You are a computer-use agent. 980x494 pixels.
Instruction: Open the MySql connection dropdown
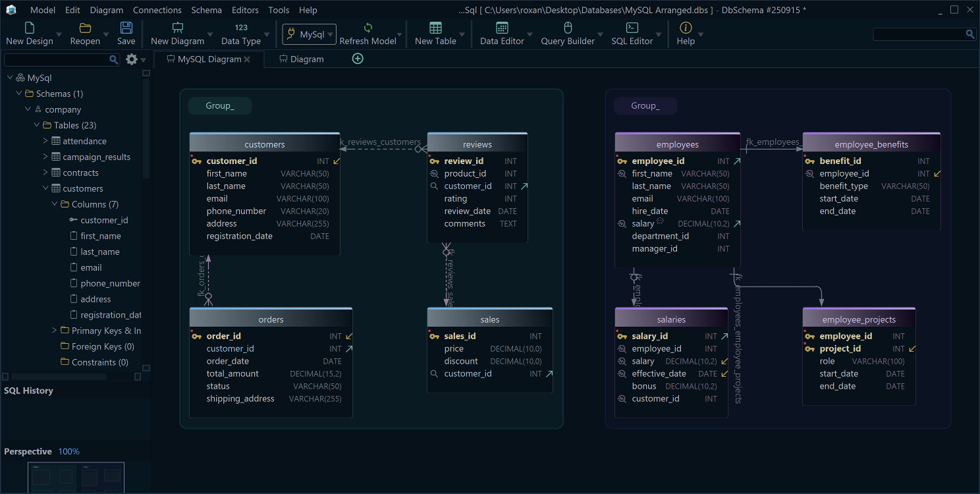point(310,34)
